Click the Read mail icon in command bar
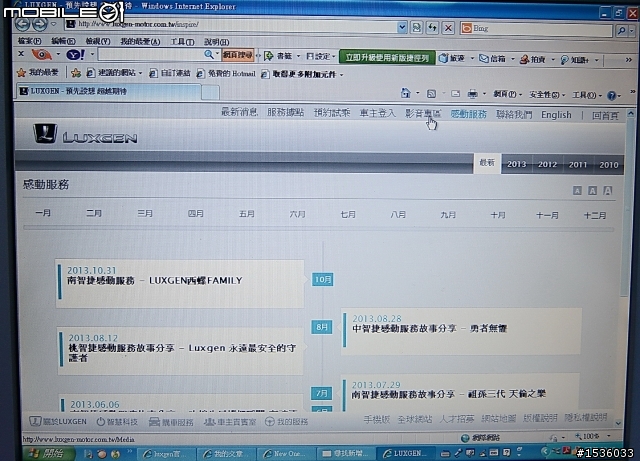 click(456, 94)
